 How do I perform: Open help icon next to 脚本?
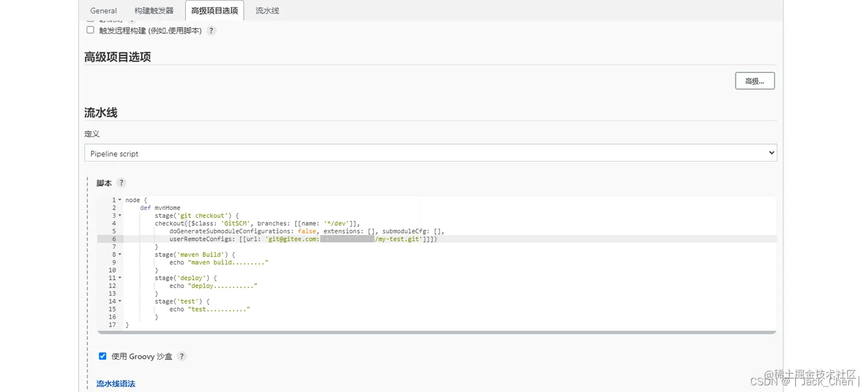pos(121,183)
